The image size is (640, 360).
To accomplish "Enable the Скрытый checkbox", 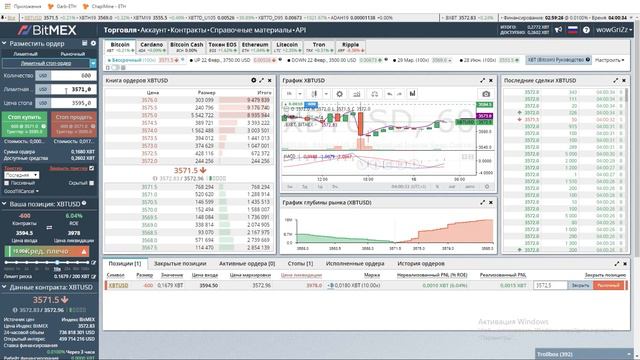I will (x=91, y=183).
